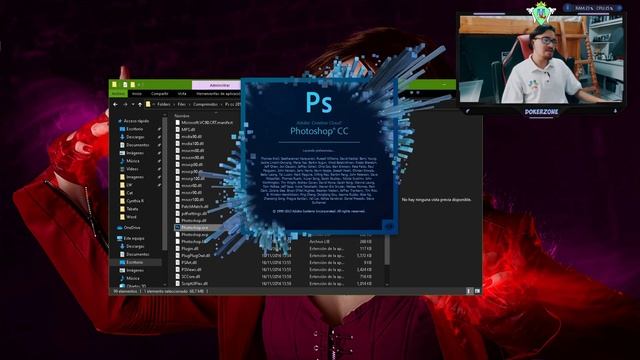Open the Cynthia K folder shortcut

(135, 201)
